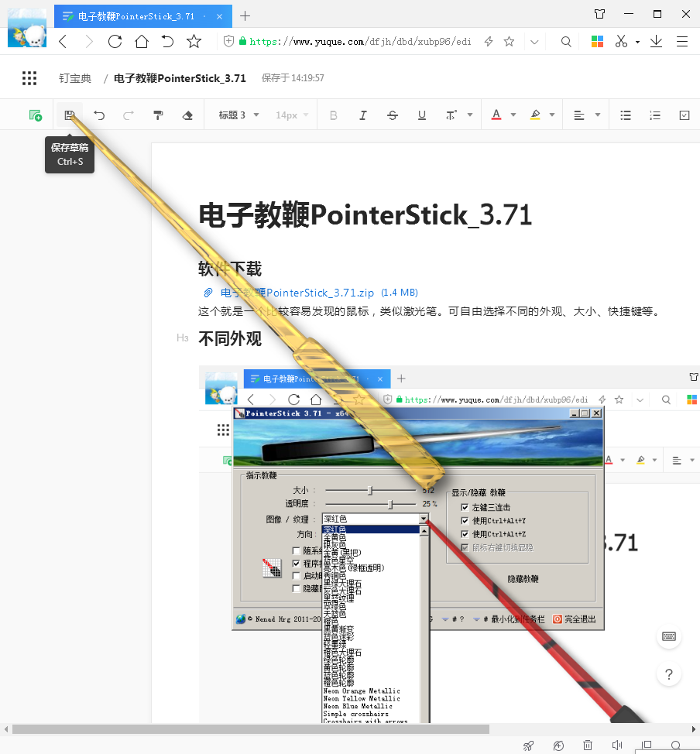Click the large document title 电子教鞭PointerStick_3.71
Viewport: 700px width, 754px height.
point(365,215)
